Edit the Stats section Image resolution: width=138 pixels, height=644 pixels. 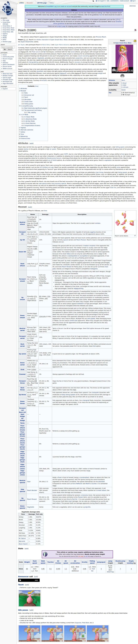26,549
